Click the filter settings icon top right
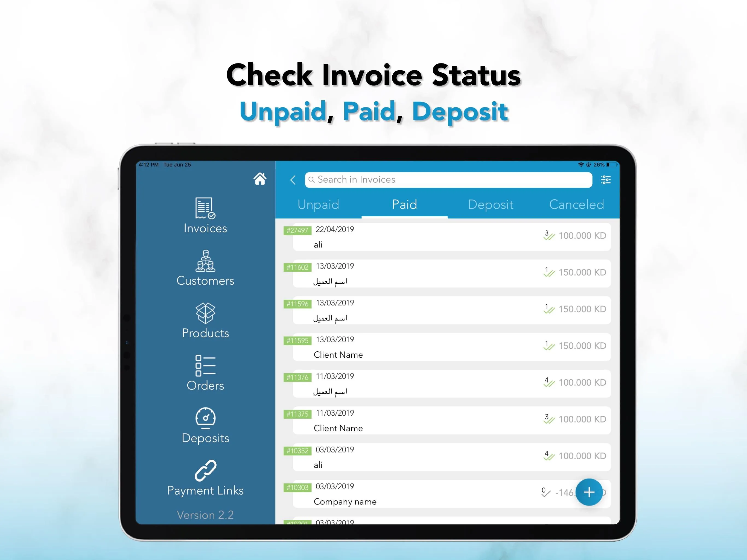 tap(606, 179)
